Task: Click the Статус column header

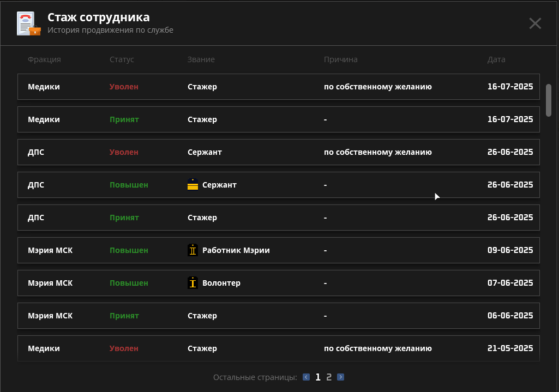Action: 122,59
